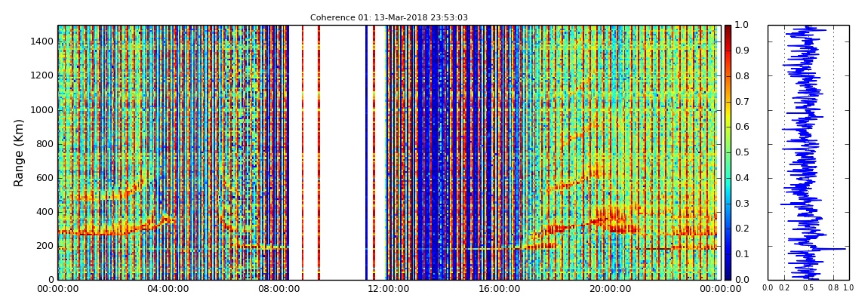868x307 pixels.
Task: Click the 1000 range tick label
Action: pos(42,109)
